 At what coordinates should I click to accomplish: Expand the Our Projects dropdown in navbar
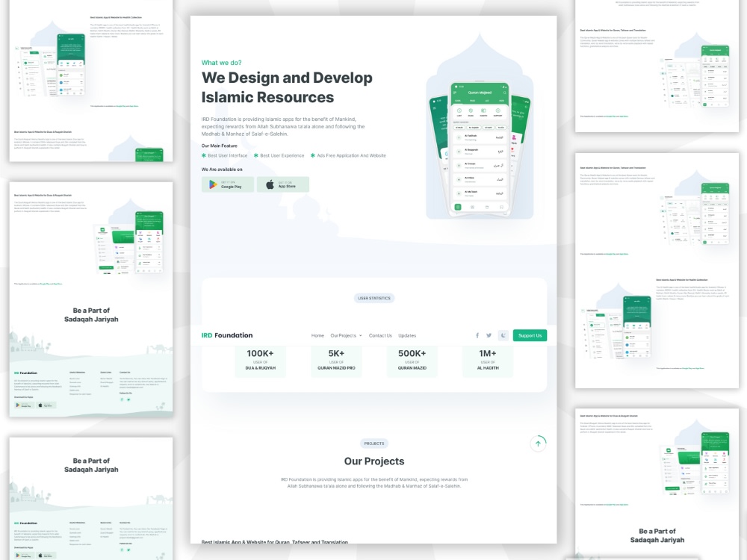[346, 336]
